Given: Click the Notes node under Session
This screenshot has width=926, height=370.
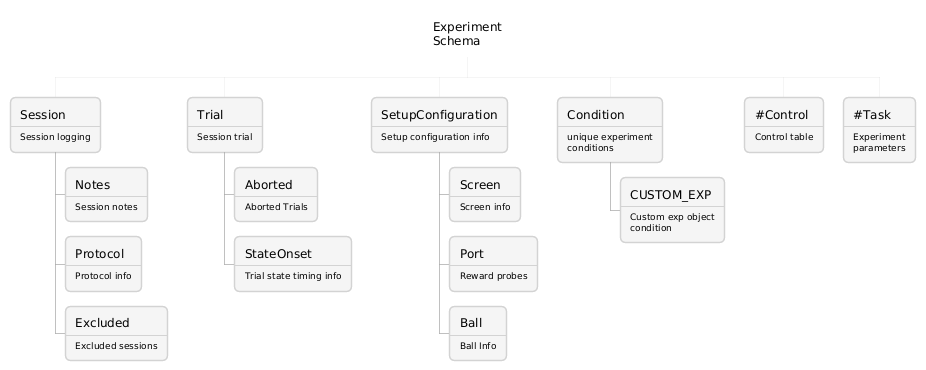Looking at the screenshot, I should (x=106, y=195).
